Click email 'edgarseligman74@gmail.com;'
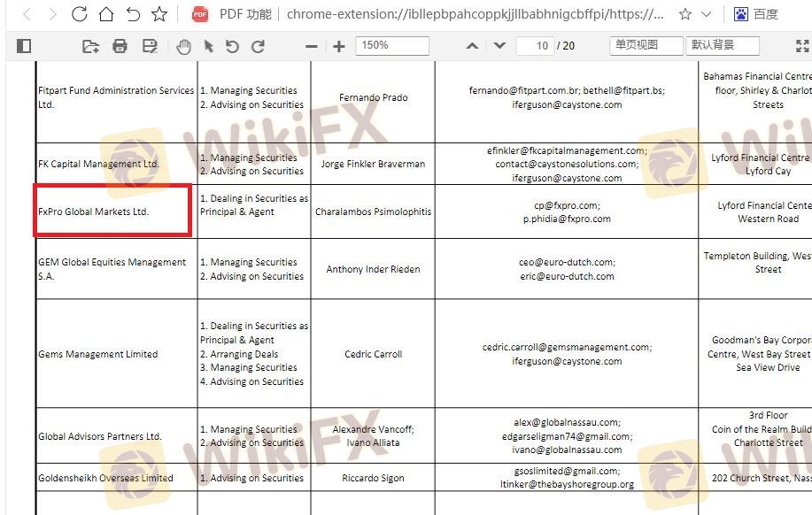This screenshot has height=515, width=812. tap(567, 436)
